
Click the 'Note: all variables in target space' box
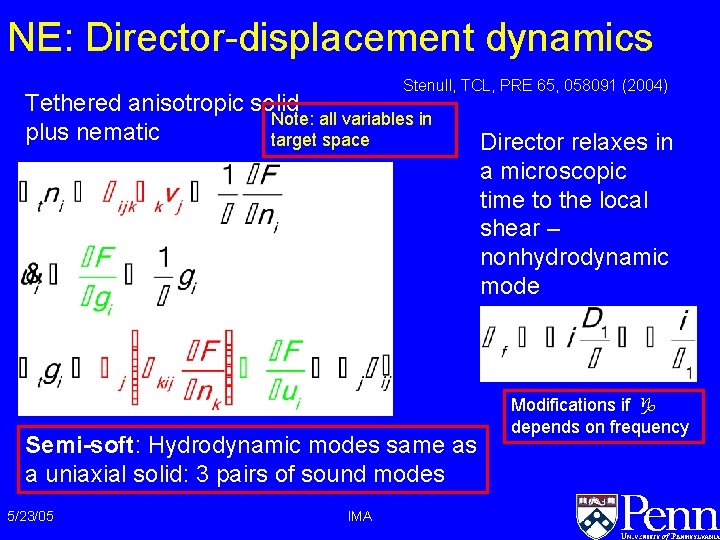[x=360, y=130]
